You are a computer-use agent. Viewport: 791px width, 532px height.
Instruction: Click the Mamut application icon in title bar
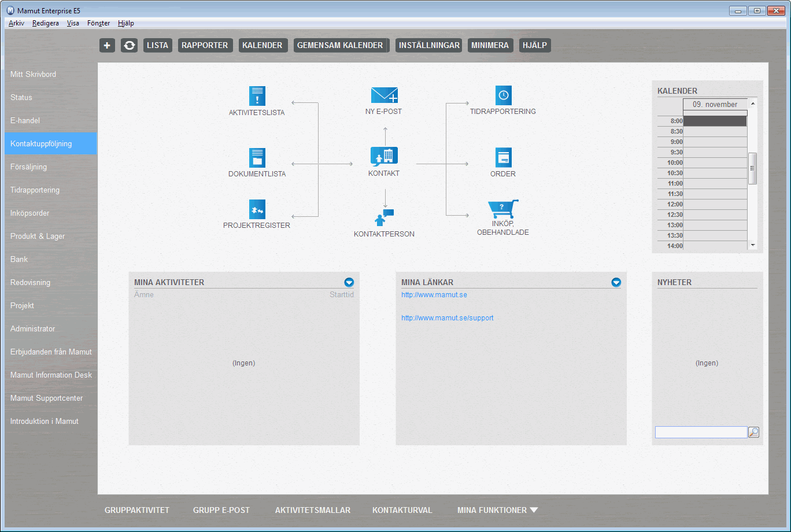pyautogui.click(x=10, y=10)
